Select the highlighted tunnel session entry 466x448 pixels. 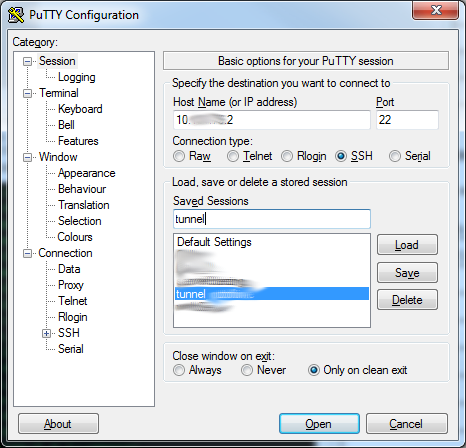click(272, 294)
